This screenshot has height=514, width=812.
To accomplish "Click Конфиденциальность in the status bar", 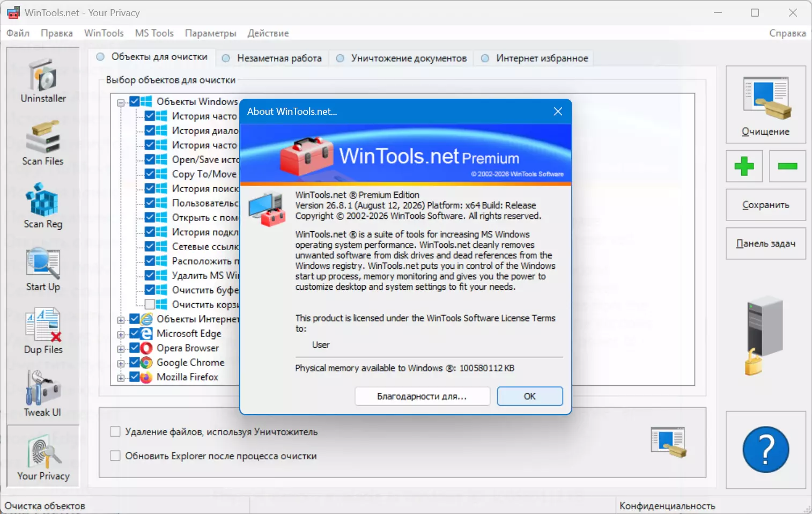I will (667, 506).
